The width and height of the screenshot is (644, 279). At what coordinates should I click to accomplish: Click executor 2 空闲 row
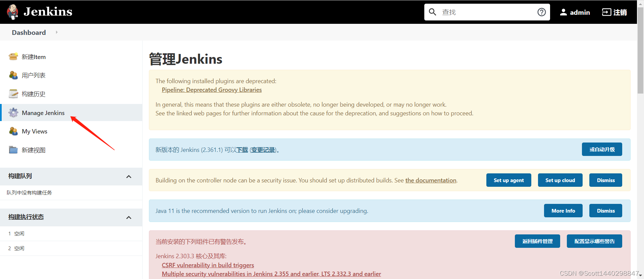[x=71, y=248]
